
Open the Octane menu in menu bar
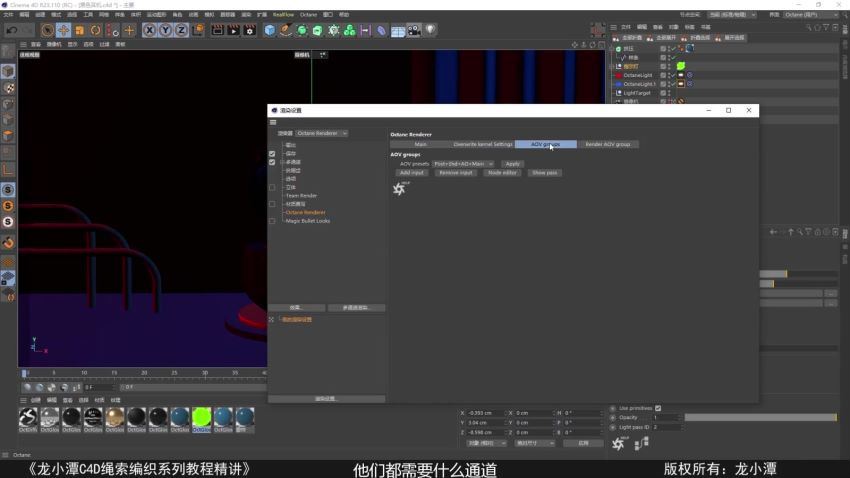pos(308,15)
